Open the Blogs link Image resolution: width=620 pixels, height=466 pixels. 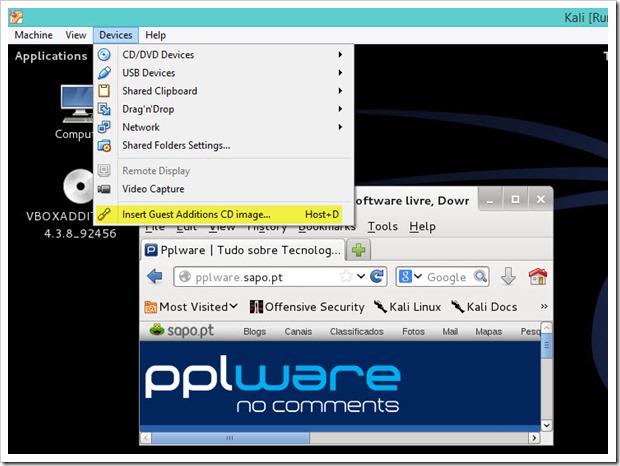(x=255, y=332)
